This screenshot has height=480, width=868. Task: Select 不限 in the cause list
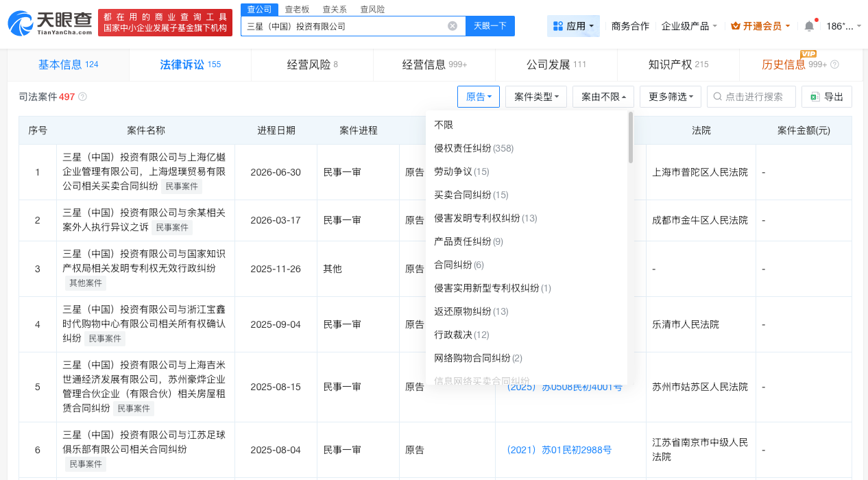click(527, 125)
